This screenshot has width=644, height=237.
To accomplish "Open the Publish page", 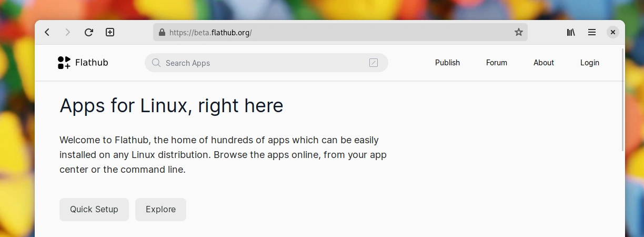I will tap(448, 63).
